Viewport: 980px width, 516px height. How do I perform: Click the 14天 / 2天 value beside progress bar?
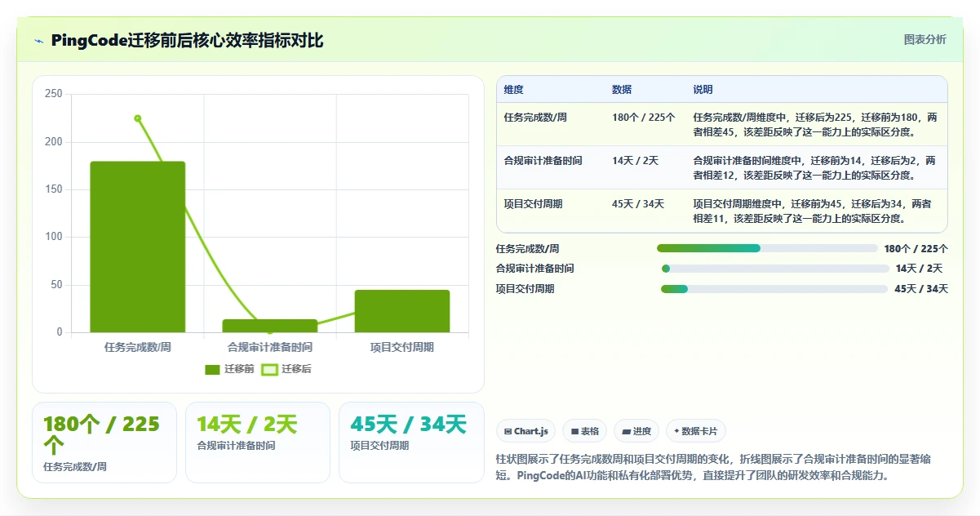919,269
